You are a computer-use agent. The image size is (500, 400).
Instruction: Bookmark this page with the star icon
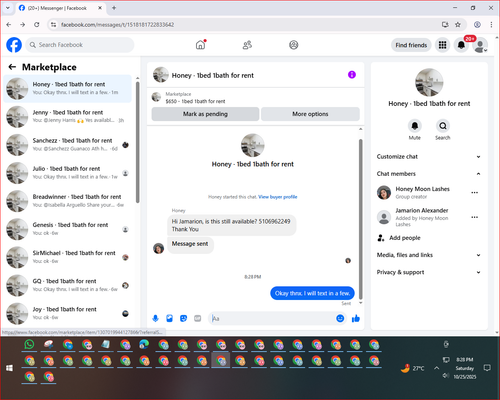(x=458, y=25)
